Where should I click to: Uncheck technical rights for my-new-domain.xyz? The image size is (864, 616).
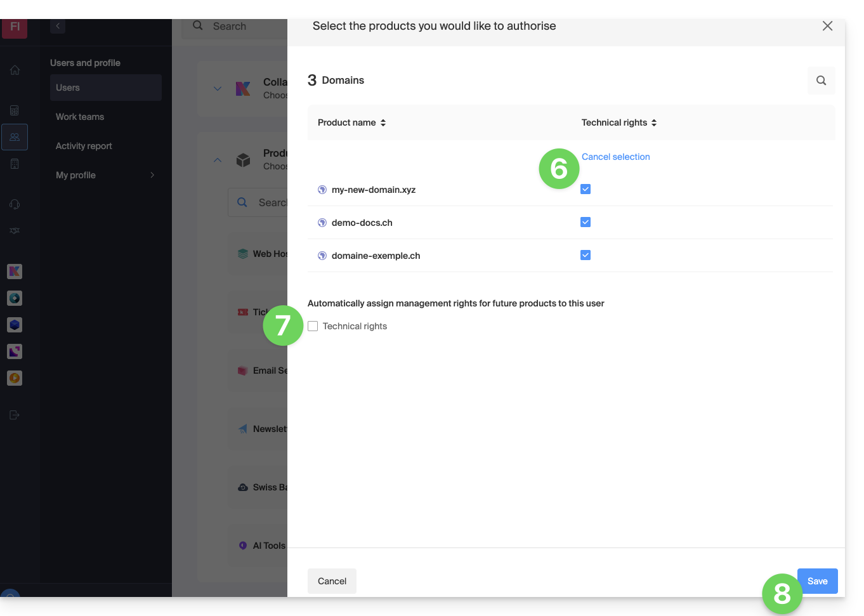click(586, 189)
